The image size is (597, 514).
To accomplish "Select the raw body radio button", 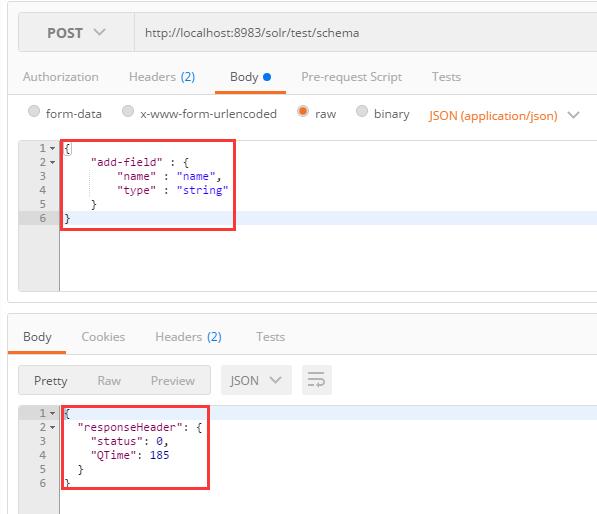I will [x=303, y=112].
